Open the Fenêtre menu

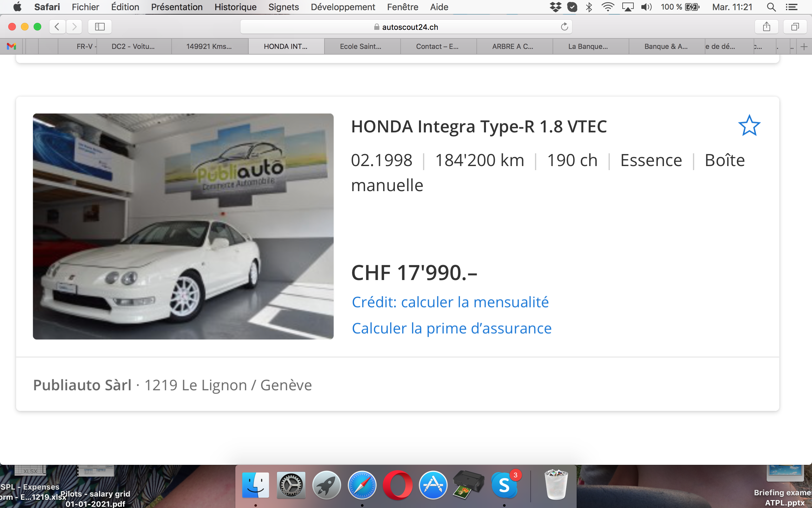pyautogui.click(x=403, y=7)
